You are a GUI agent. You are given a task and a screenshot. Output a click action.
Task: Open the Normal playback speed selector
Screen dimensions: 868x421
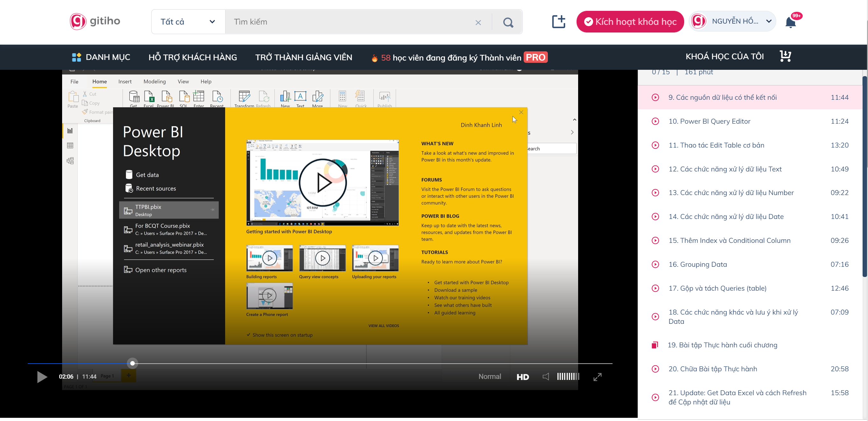[x=490, y=376]
